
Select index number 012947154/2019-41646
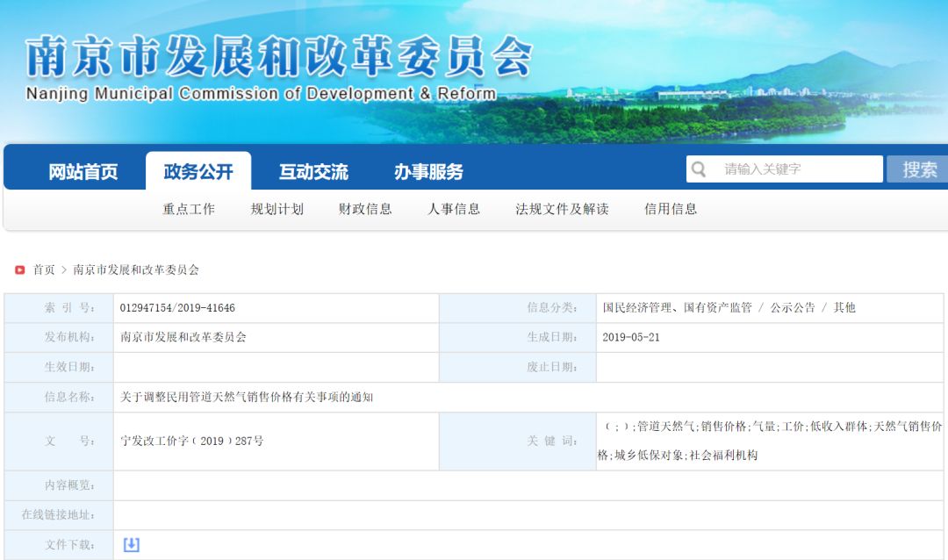[x=177, y=308]
